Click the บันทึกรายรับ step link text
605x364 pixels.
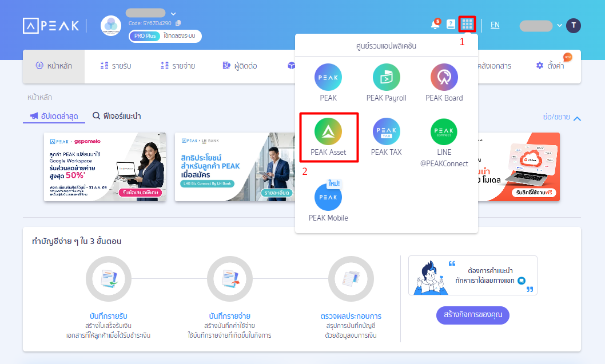(109, 316)
